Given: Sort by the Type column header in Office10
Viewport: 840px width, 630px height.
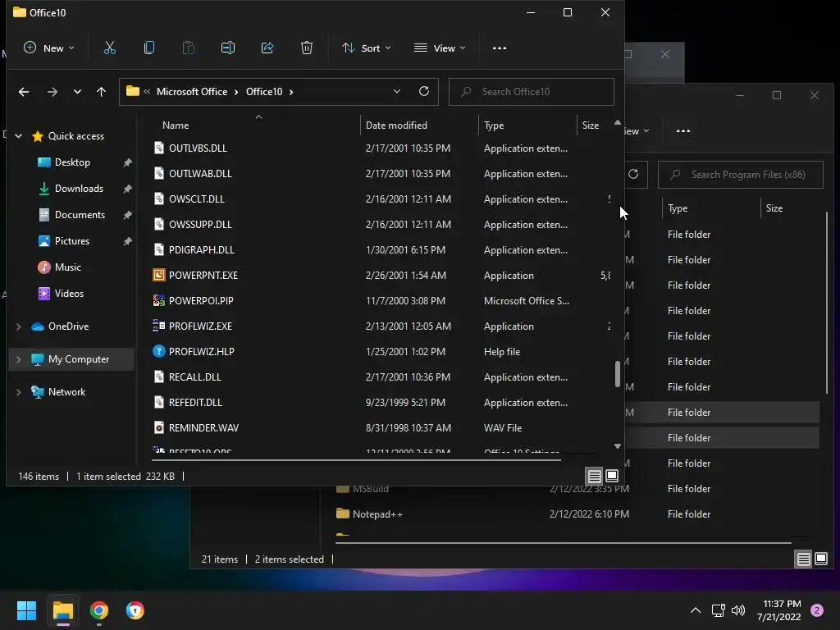Looking at the screenshot, I should 493,126.
